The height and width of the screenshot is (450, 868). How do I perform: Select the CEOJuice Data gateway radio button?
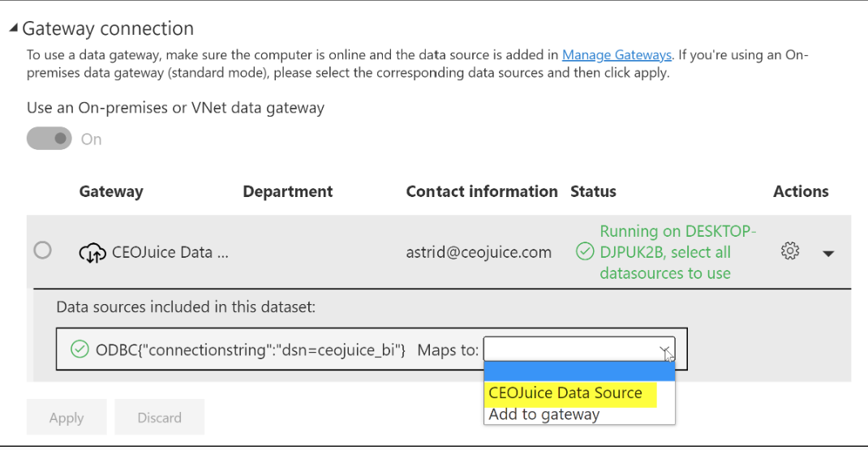coord(43,251)
